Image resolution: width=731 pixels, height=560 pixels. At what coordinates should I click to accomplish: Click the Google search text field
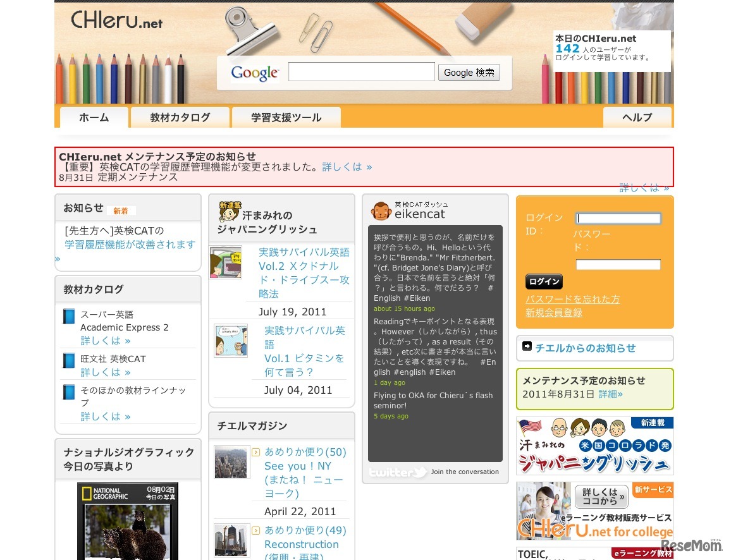361,72
